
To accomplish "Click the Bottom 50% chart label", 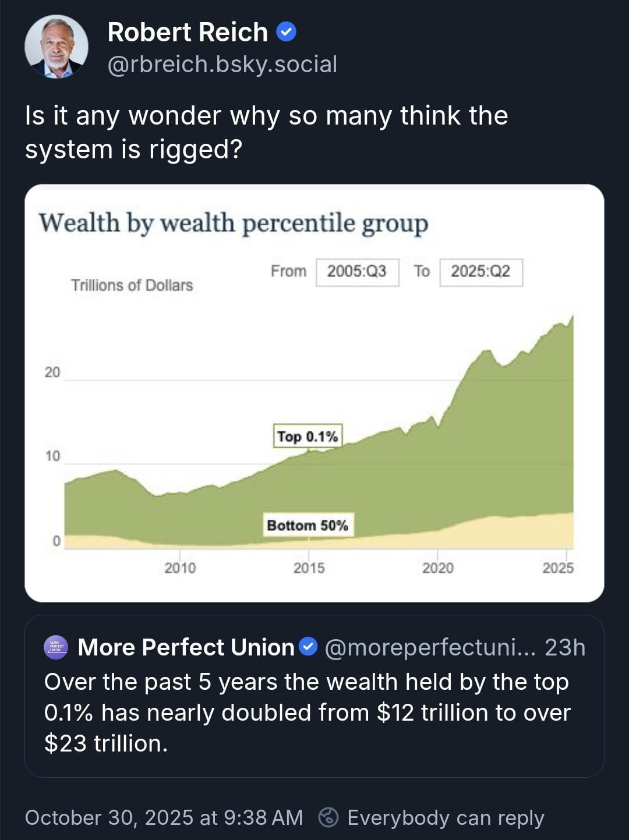I will 308,525.
